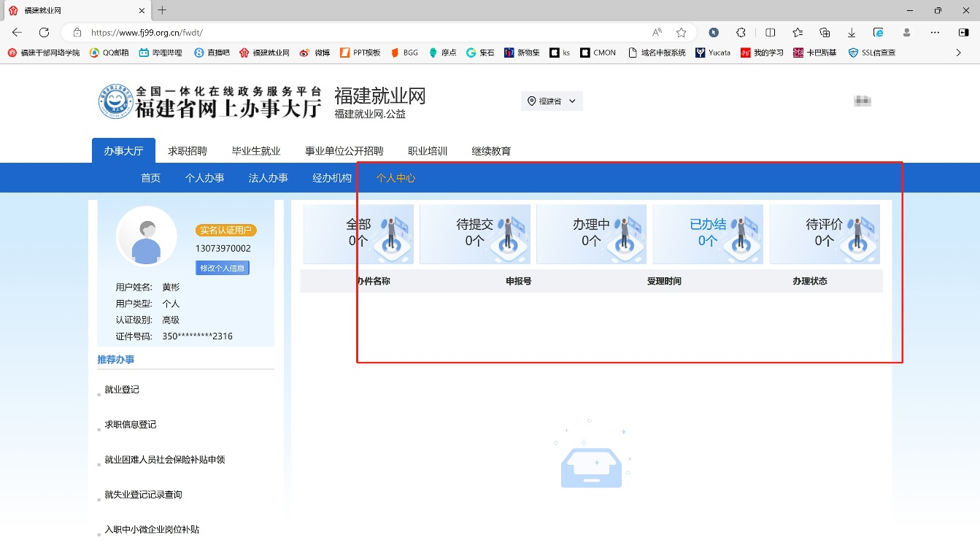Click the favorites star in the address bar
The height and width of the screenshot is (540, 980).
coord(681,32)
